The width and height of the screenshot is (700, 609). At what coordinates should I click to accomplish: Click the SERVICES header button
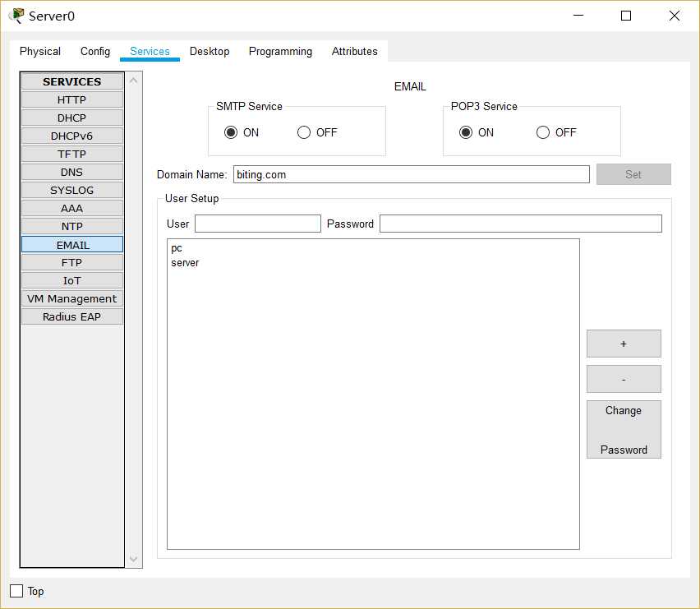(71, 81)
